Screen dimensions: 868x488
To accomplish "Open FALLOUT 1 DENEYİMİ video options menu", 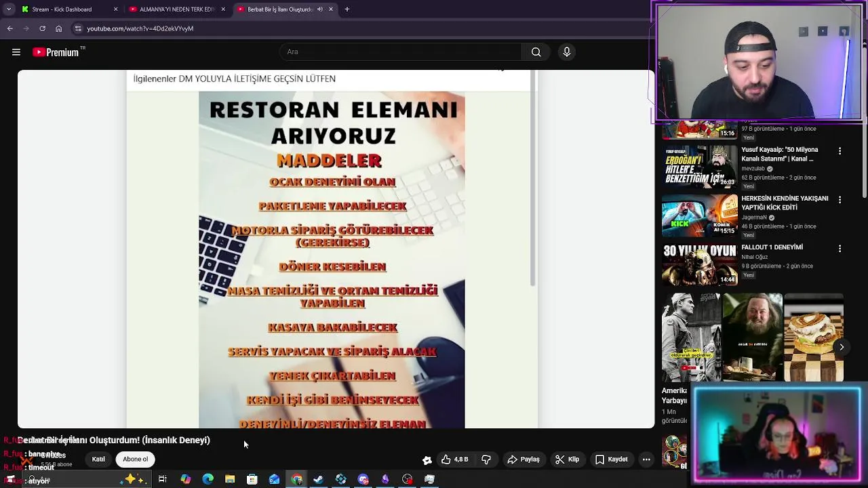I will tap(840, 249).
